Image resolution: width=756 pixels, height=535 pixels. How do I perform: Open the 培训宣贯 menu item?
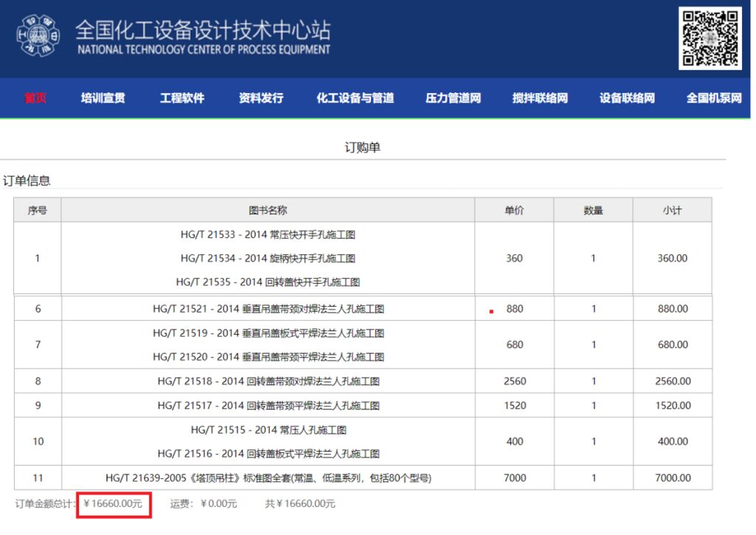coord(103,98)
